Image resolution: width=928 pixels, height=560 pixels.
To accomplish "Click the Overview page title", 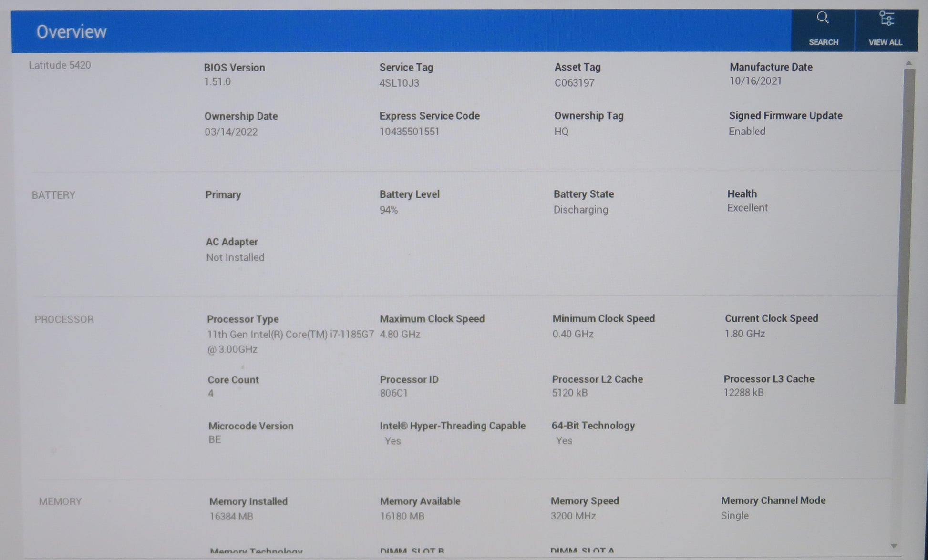I will (72, 32).
